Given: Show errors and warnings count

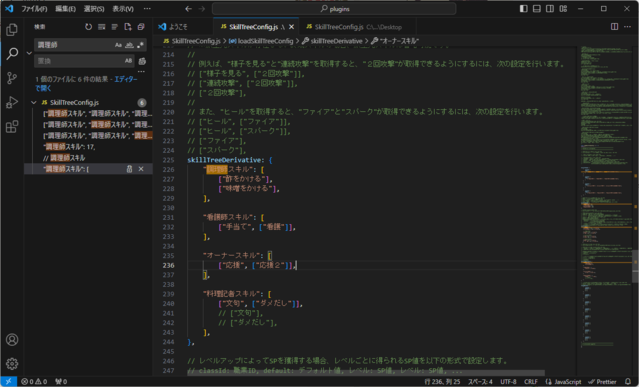Looking at the screenshot, I should pos(34,382).
